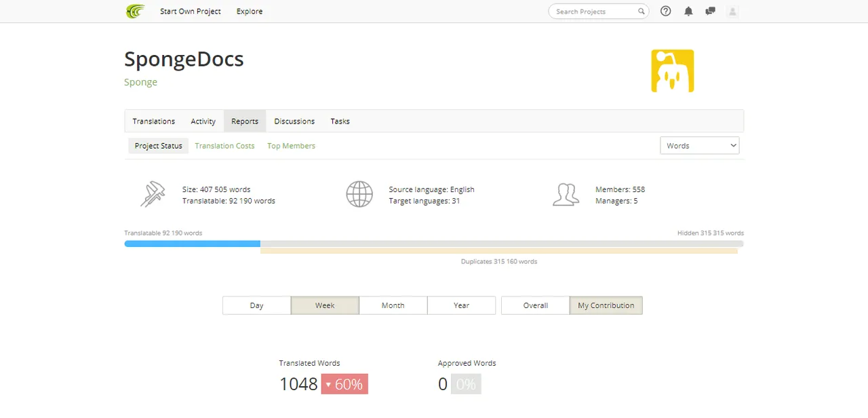
Task: Click the SpongeDocs yellow project logo
Action: (673, 71)
